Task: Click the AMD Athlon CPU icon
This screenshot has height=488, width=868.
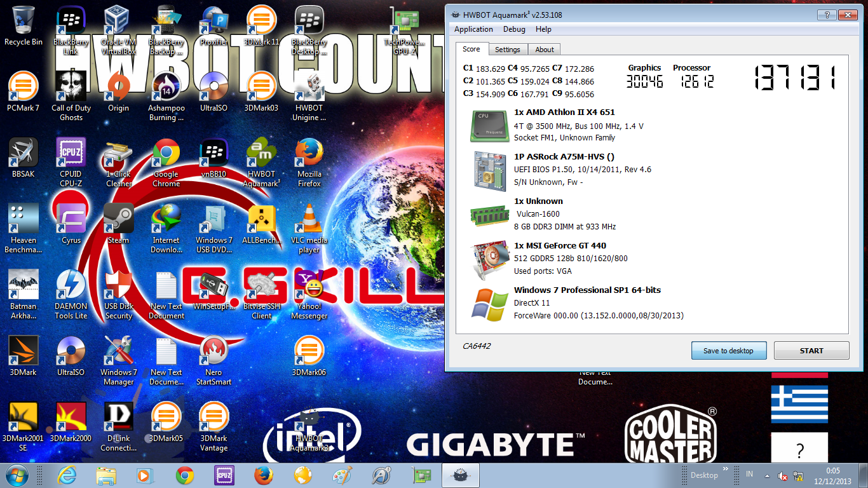Action: pos(489,125)
